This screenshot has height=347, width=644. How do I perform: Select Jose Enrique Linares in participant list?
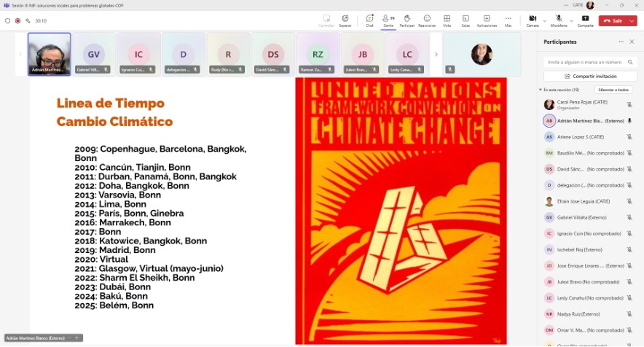click(x=587, y=265)
